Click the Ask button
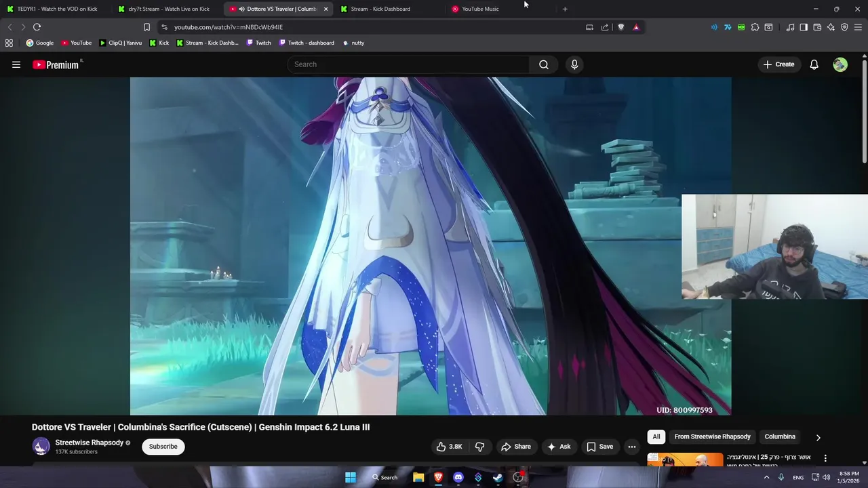 click(x=559, y=447)
